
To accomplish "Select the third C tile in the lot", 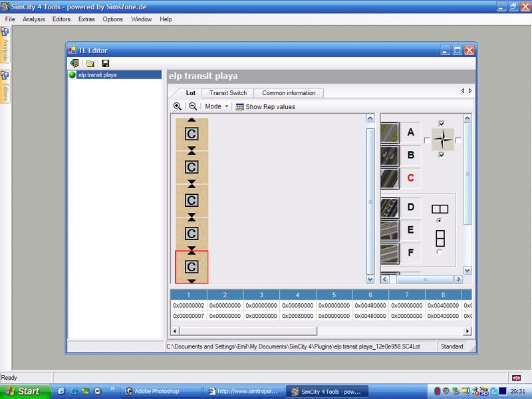I will [192, 200].
